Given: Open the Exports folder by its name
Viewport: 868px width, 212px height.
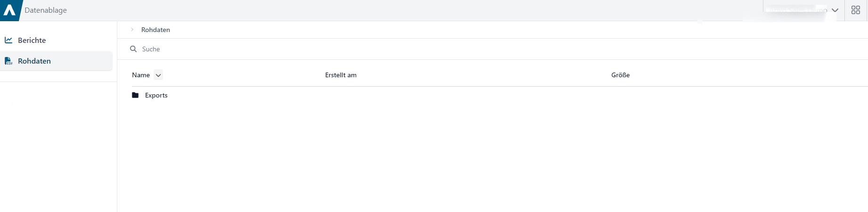Looking at the screenshot, I should coord(156,95).
